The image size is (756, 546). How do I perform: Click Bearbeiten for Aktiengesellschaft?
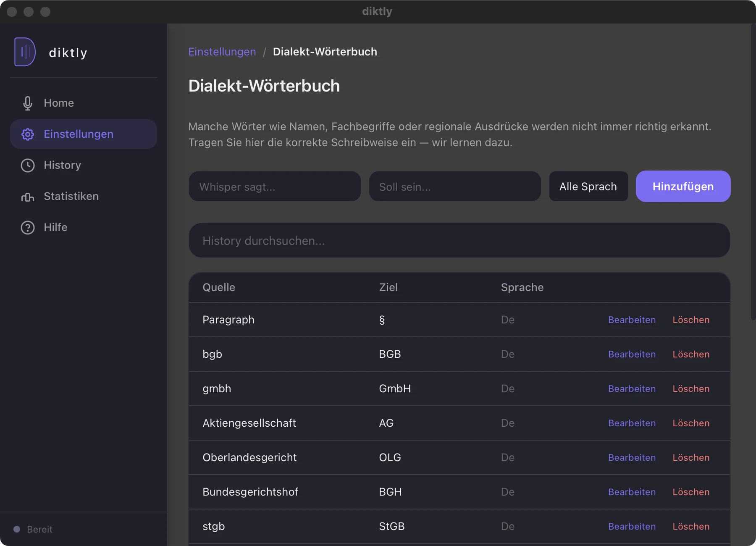(632, 423)
